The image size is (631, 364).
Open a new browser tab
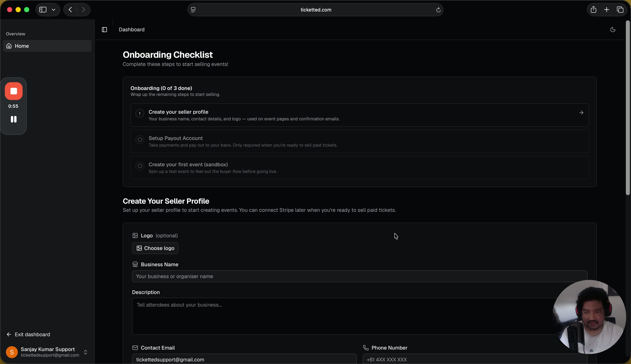(x=607, y=10)
